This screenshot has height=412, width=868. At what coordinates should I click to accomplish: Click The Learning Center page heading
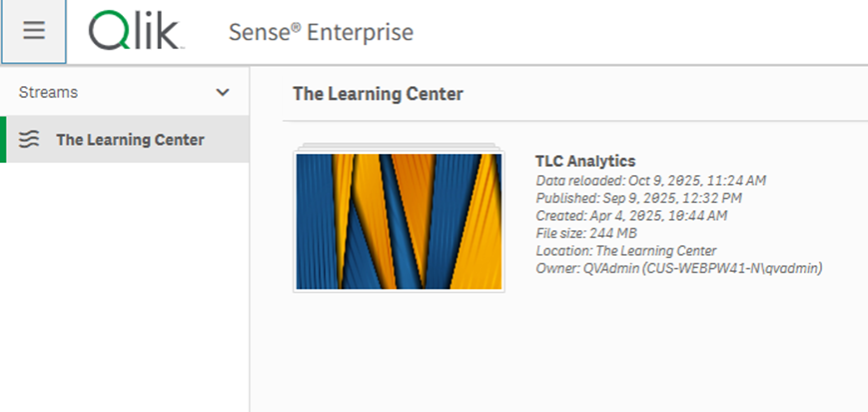pos(378,94)
